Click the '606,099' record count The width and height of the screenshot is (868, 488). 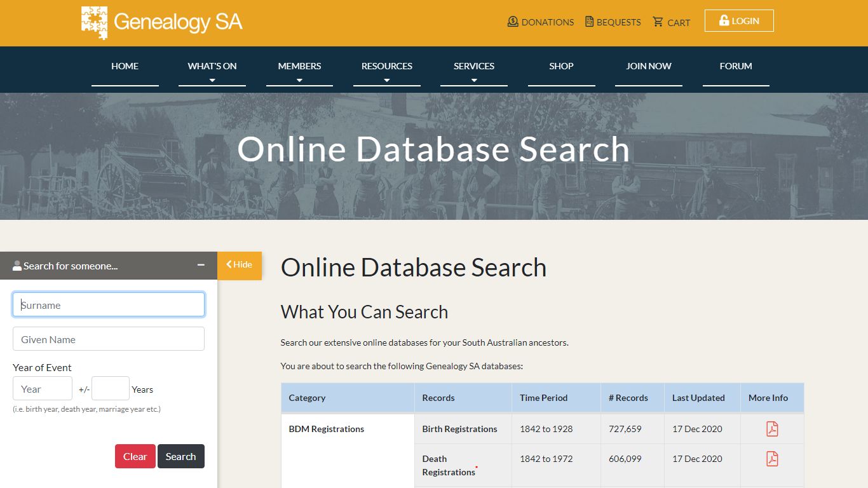coord(625,459)
